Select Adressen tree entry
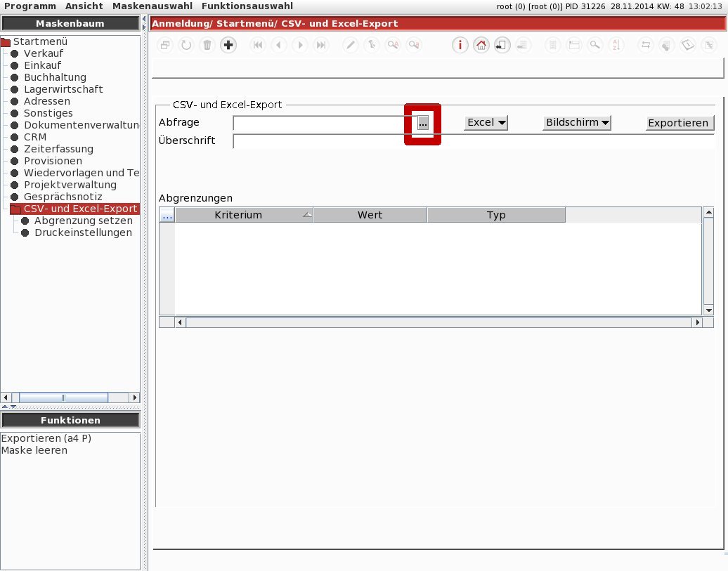The width and height of the screenshot is (728, 571). [x=47, y=101]
